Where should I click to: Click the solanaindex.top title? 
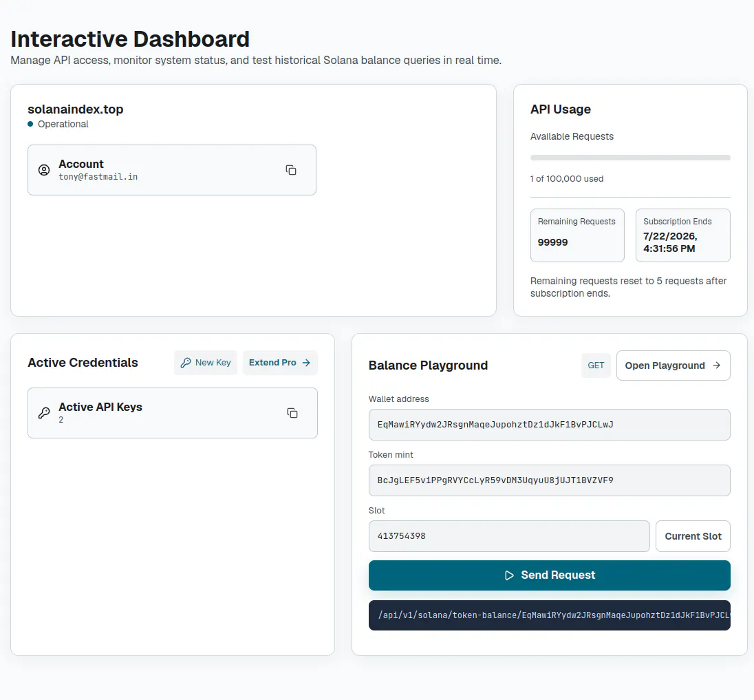(76, 109)
